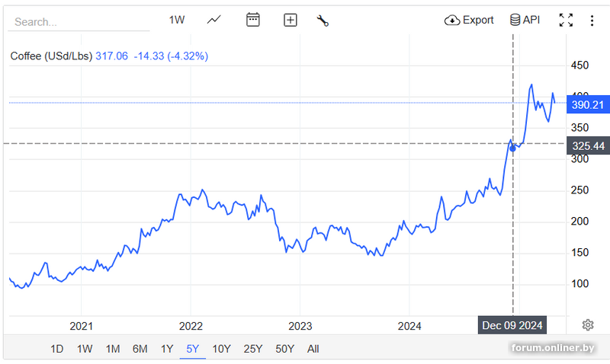Click the 150 price axis label
The width and height of the screenshot is (610, 364).
tap(579, 253)
